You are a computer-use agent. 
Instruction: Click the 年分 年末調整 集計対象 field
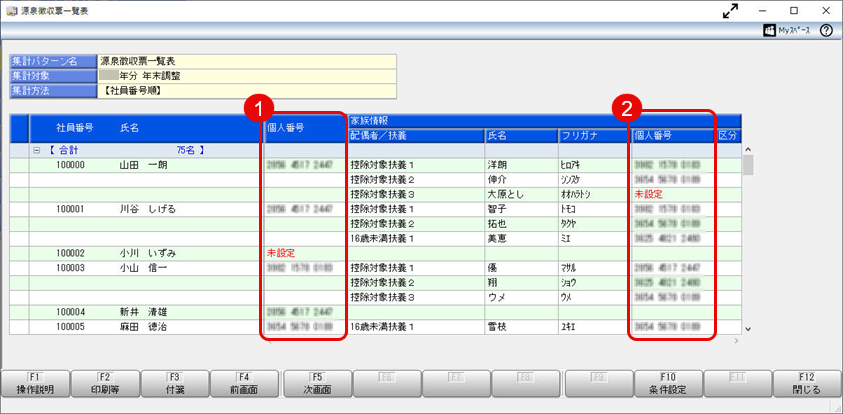pyautogui.click(x=247, y=76)
